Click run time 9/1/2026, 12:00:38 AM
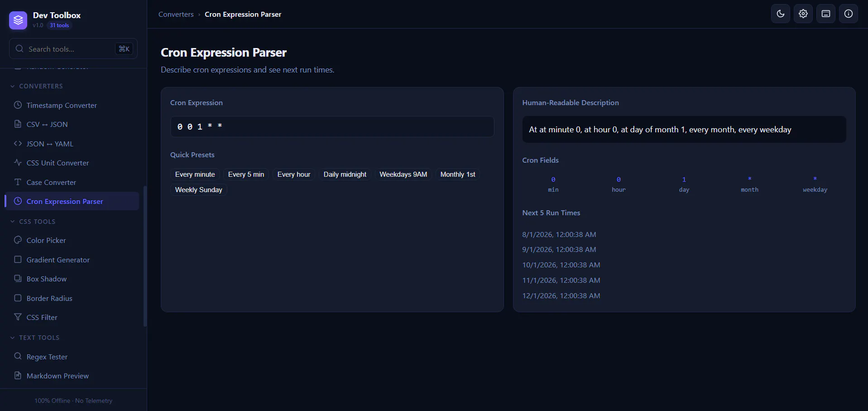The image size is (868, 411). tap(559, 249)
